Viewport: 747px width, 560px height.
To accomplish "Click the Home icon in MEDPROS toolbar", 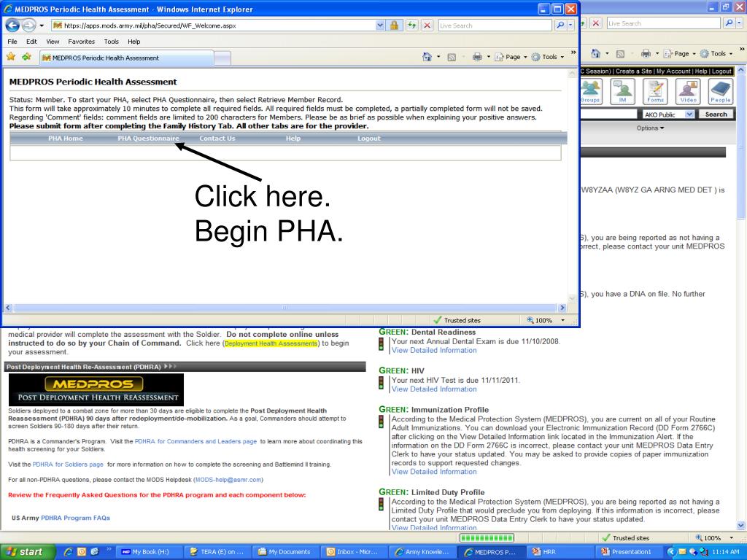I will coord(427,57).
